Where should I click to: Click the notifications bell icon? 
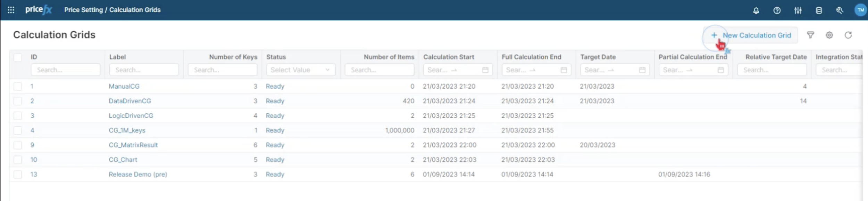(756, 10)
